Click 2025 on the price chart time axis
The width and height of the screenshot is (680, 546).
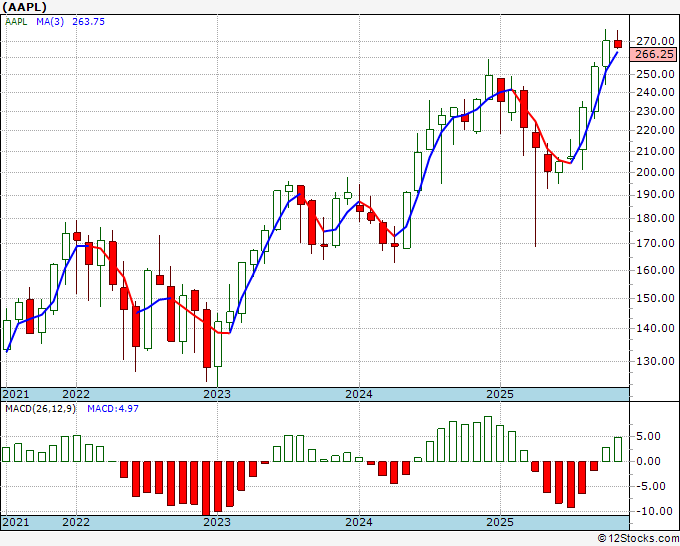pos(500,394)
